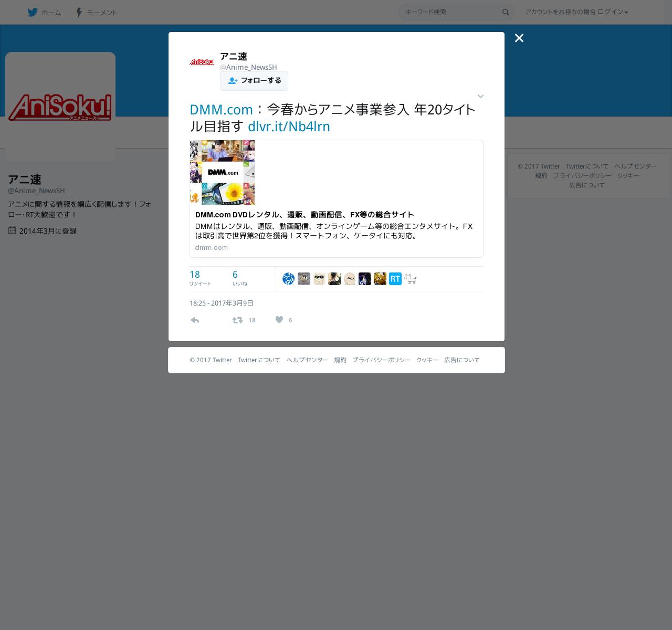
Task: Click the ホーム label in top navigation
Action: [51, 13]
